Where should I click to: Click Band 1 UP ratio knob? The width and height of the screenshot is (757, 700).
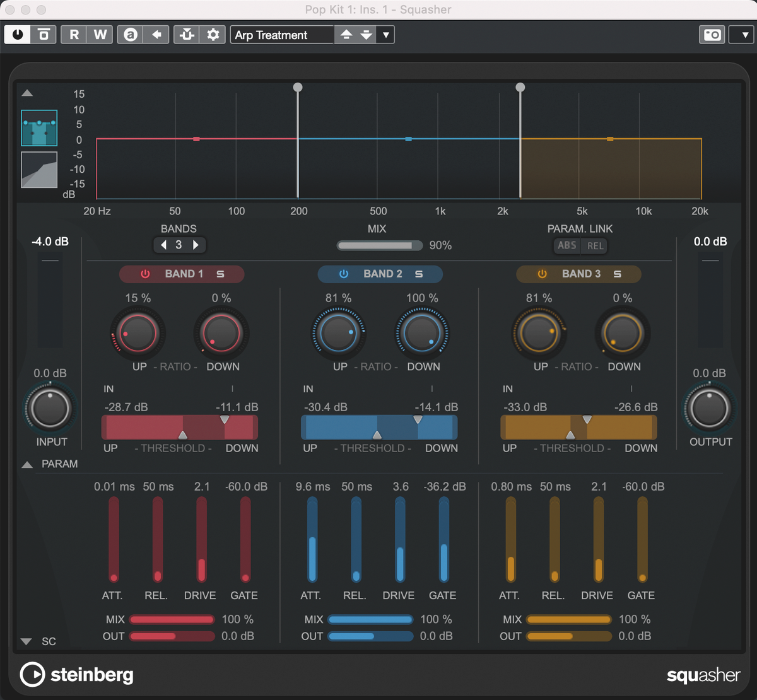coord(138,332)
